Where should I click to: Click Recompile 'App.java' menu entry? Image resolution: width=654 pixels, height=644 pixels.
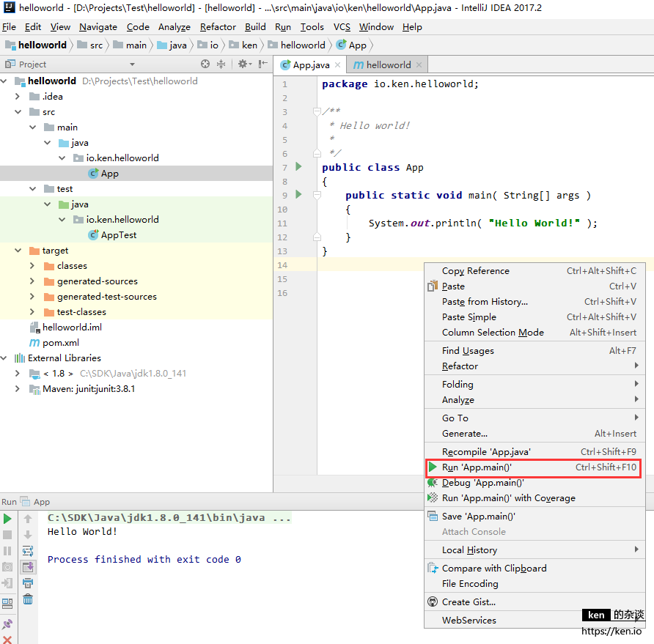[x=534, y=452]
